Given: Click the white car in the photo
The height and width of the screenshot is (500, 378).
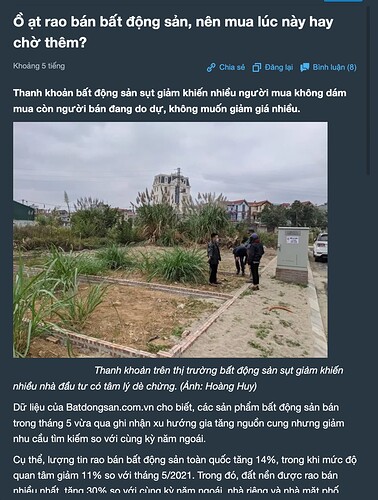Looking at the screenshot, I should pos(320,247).
